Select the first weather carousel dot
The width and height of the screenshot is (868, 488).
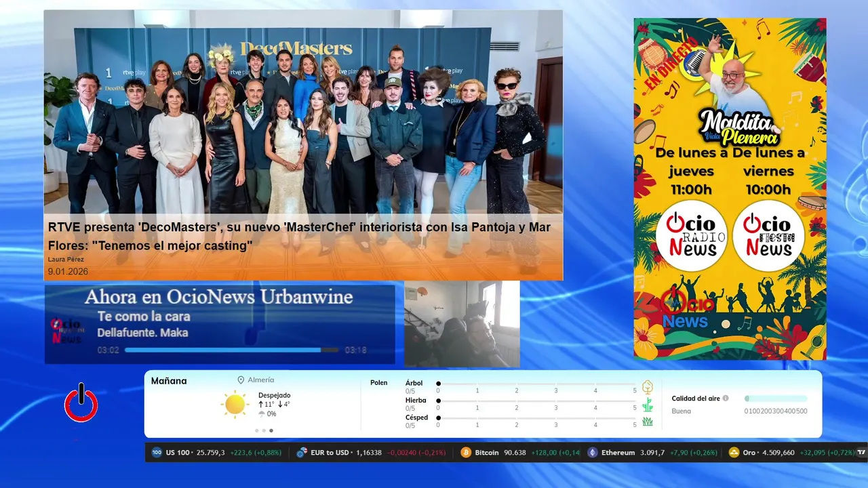coord(256,430)
